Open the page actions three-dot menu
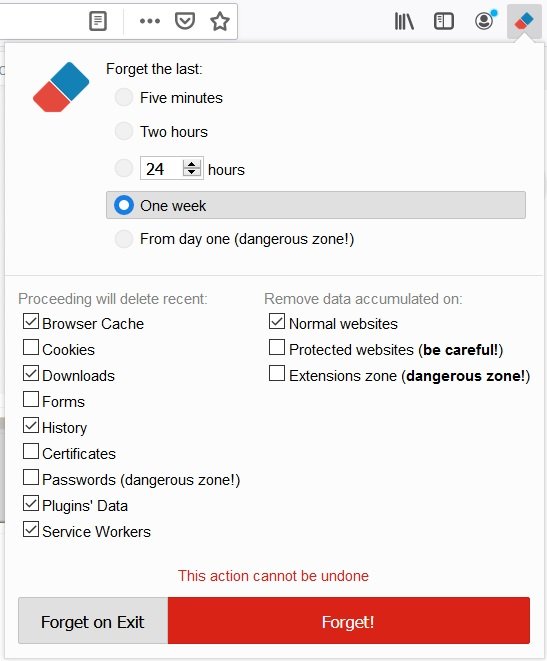The image size is (547, 661). tap(150, 21)
